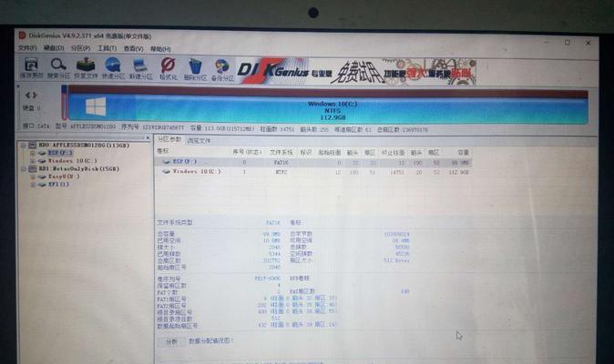Select the Windows 10(C:) row in partition table
This screenshot has width=614, height=364.
click(x=312, y=172)
